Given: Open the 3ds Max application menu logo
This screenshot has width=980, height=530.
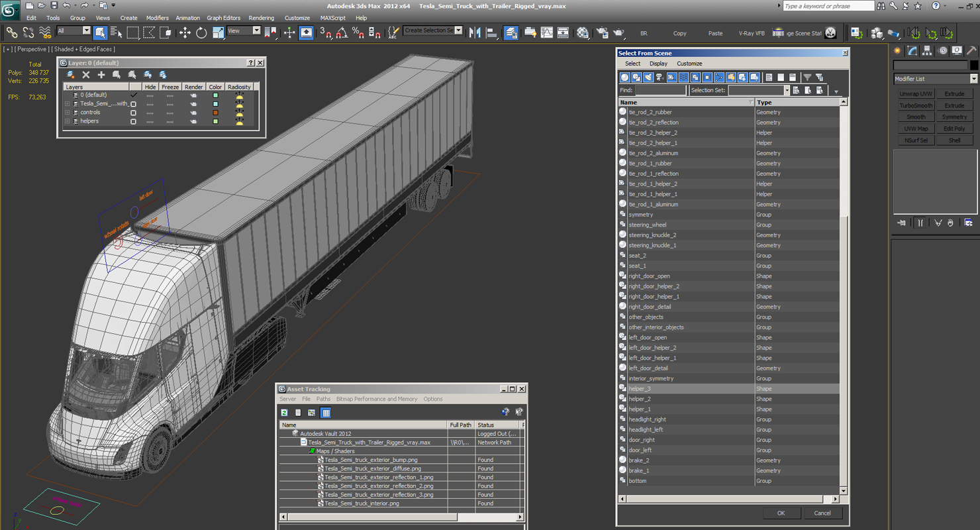Looking at the screenshot, I should tap(10, 10).
